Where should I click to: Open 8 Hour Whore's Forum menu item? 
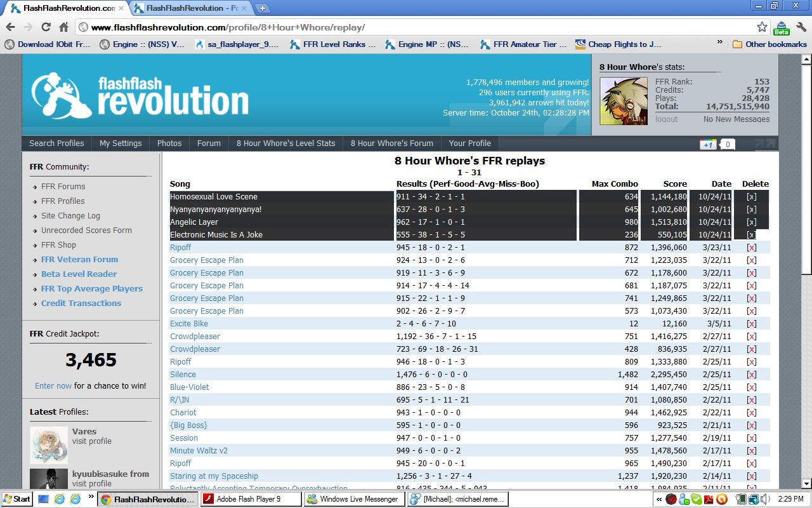pos(392,144)
